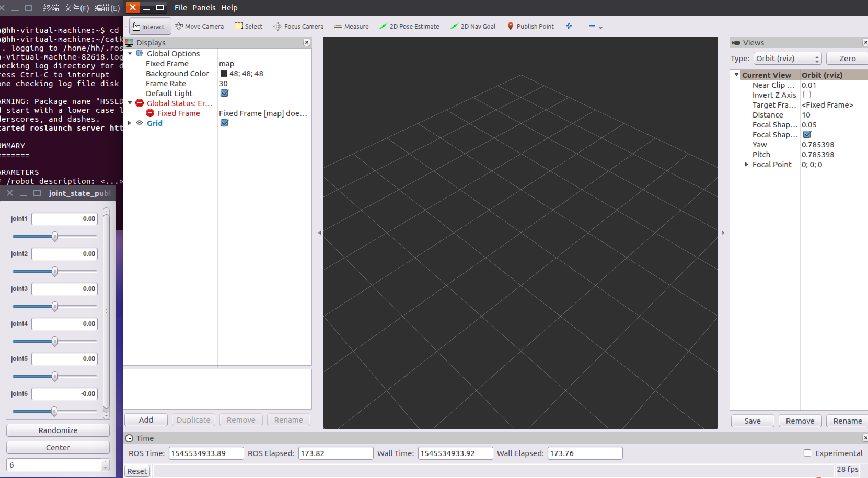The width and height of the screenshot is (868, 478).
Task: Click the Views panel camera icon
Action: [736, 43]
